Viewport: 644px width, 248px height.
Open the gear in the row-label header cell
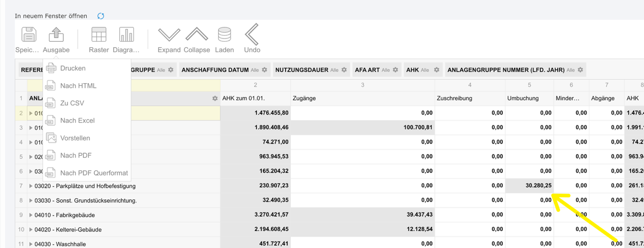click(215, 98)
